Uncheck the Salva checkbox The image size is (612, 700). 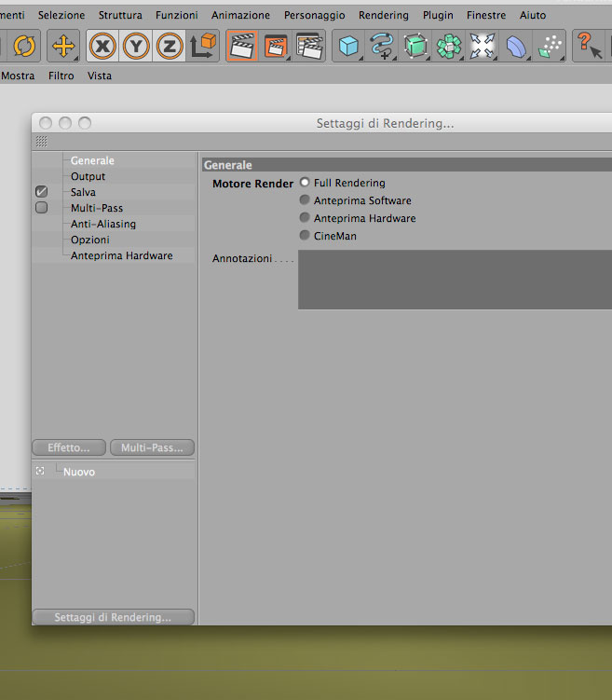pyautogui.click(x=42, y=192)
